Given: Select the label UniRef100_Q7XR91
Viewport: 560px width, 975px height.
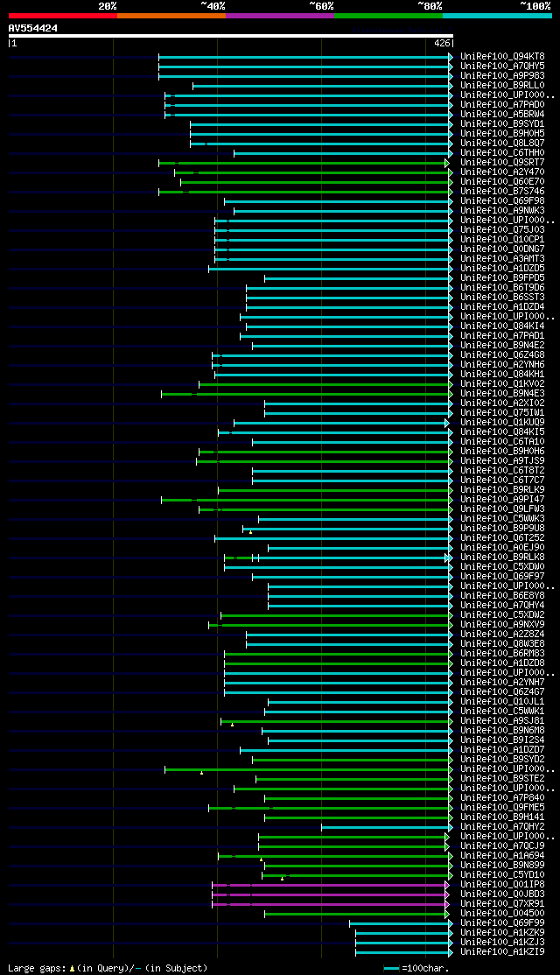Looking at the screenshot, I should tap(502, 904).
